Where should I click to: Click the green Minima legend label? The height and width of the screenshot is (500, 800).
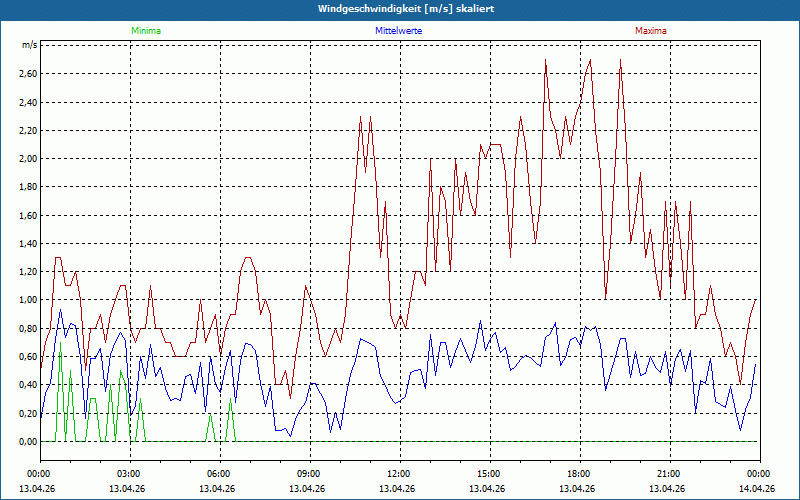point(145,31)
